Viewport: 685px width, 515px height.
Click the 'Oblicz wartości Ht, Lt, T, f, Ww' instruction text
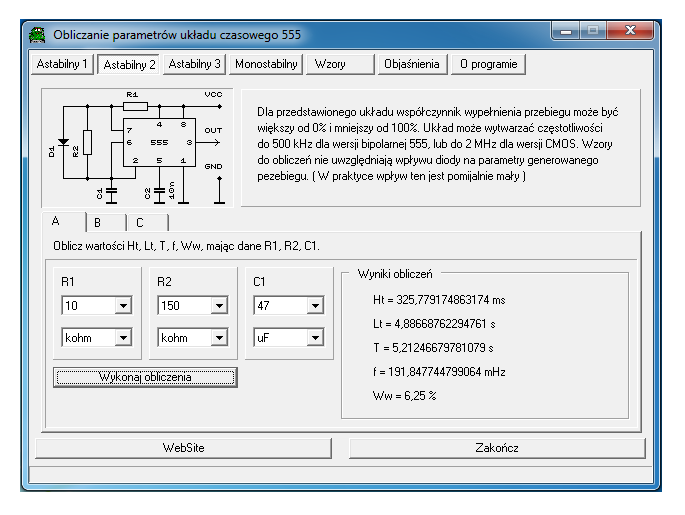(187, 246)
